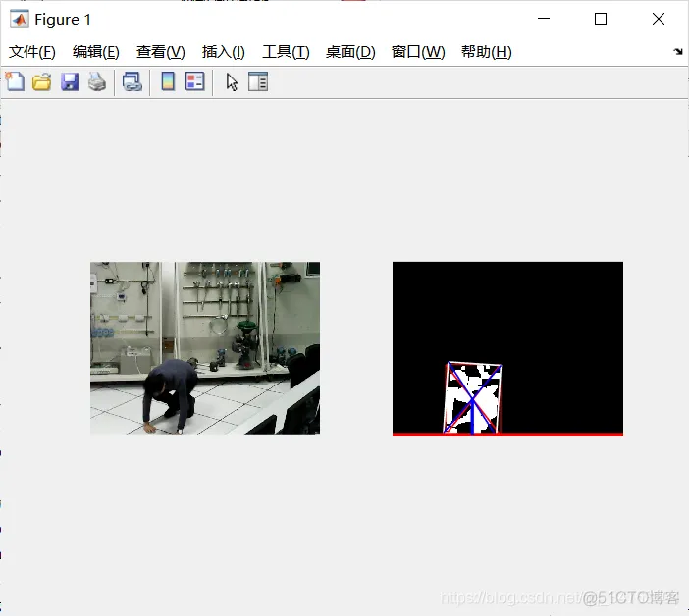Click the Link Plot toolbar icon
This screenshot has width=689, height=616.
132,82
